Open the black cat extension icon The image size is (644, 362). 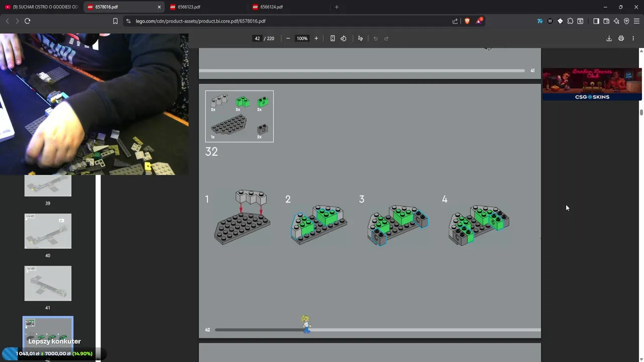coord(550,21)
